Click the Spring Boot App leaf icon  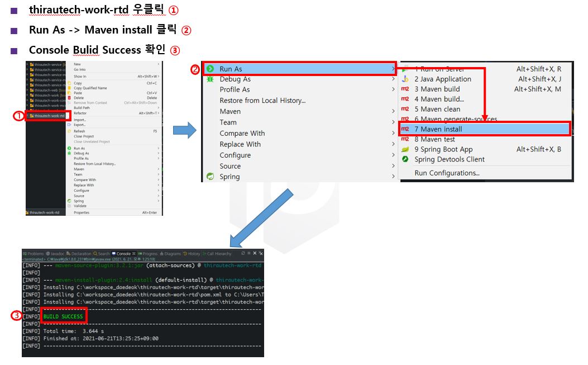point(405,149)
